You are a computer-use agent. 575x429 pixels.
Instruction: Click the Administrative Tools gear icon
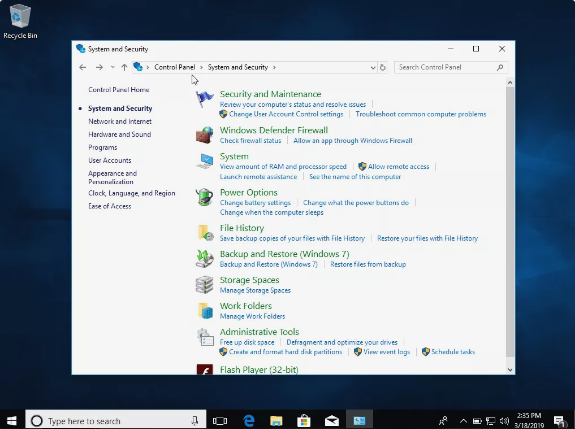(205, 337)
